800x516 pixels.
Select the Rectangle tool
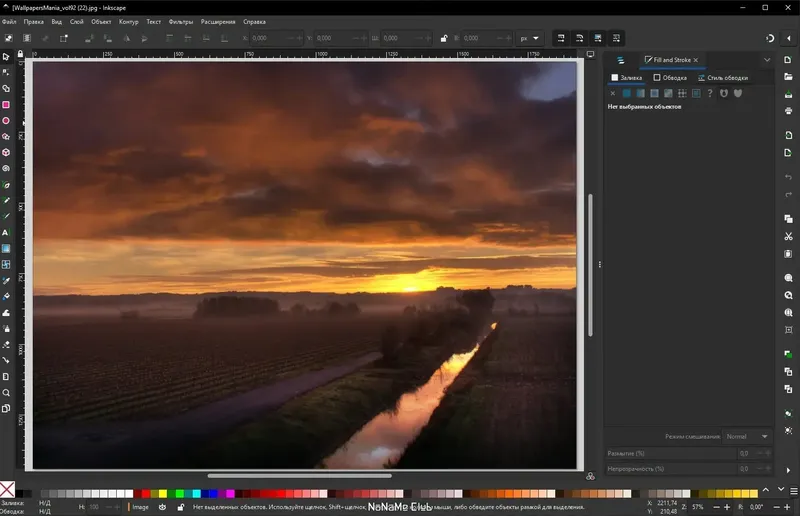point(6,104)
